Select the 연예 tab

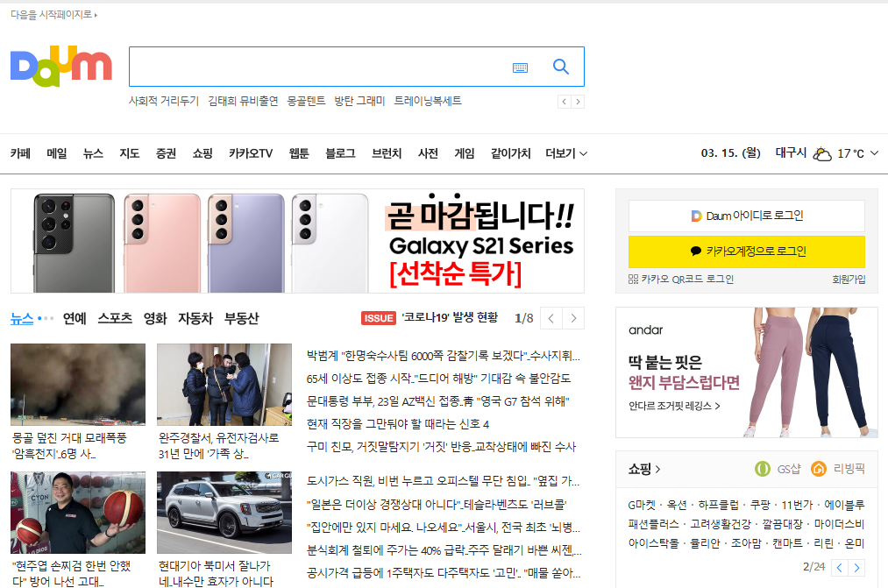click(75, 319)
